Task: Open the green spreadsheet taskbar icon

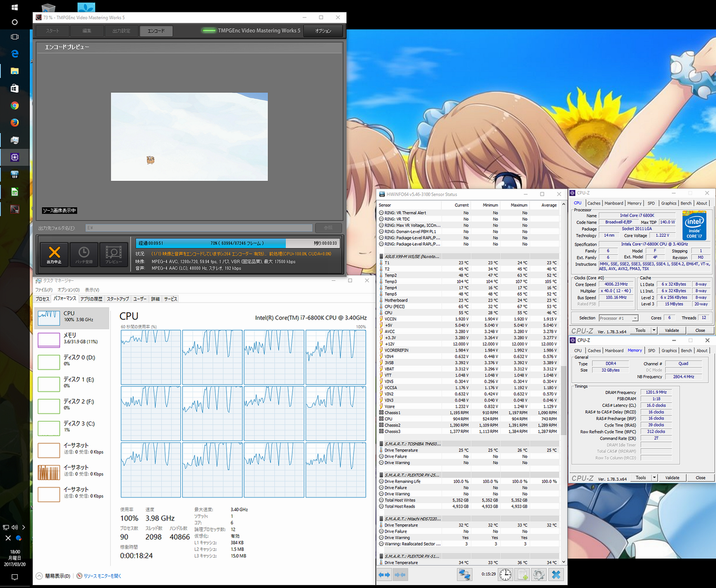Action: (x=14, y=191)
